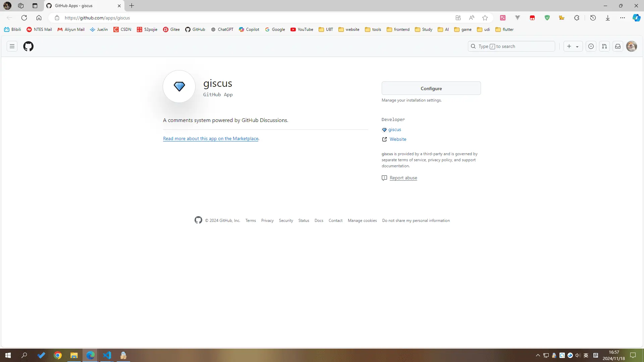The image size is (644, 362).
Task: Click the Type to search field
Action: 512,46
